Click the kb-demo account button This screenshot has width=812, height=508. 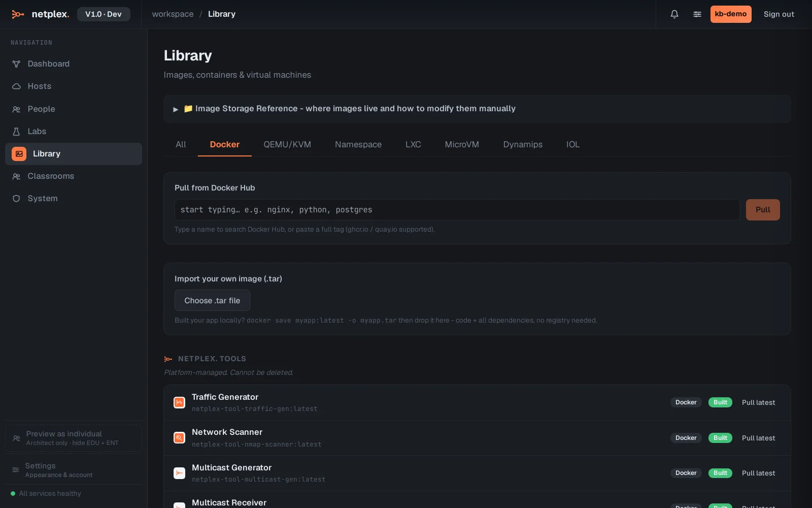(x=731, y=14)
